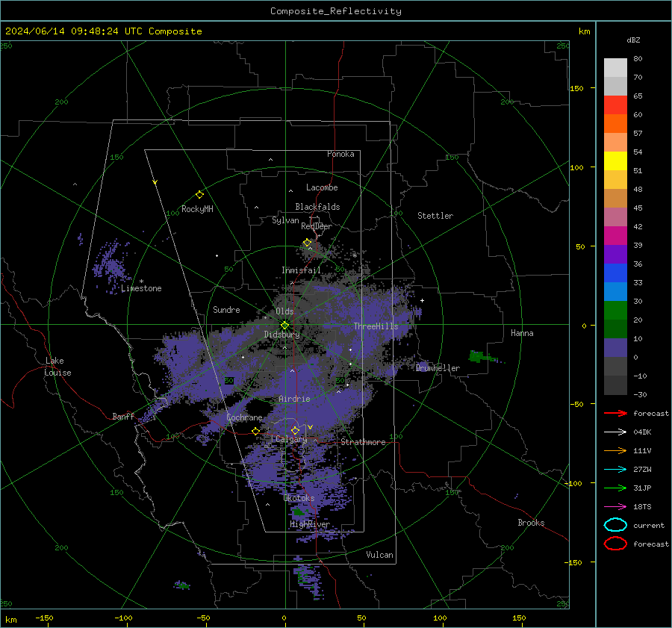Click the yellow diamond marker at Red Deer

pyautogui.click(x=308, y=243)
